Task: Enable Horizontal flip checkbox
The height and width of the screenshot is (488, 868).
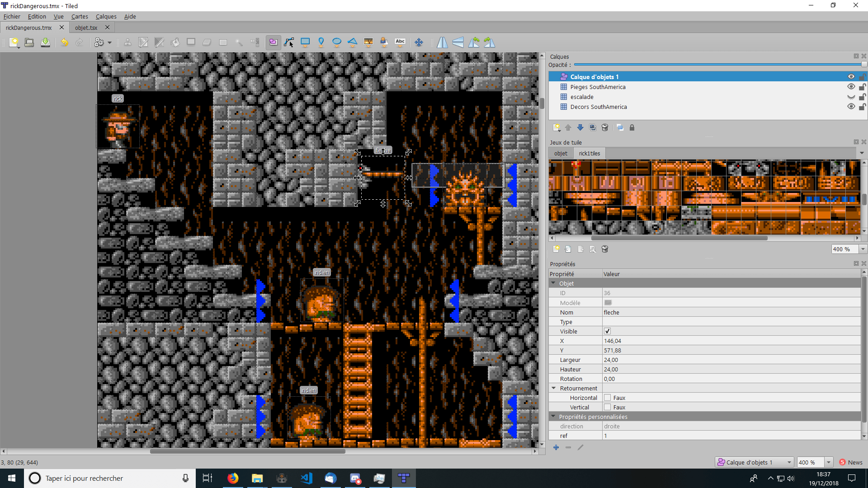Action: [x=608, y=398]
